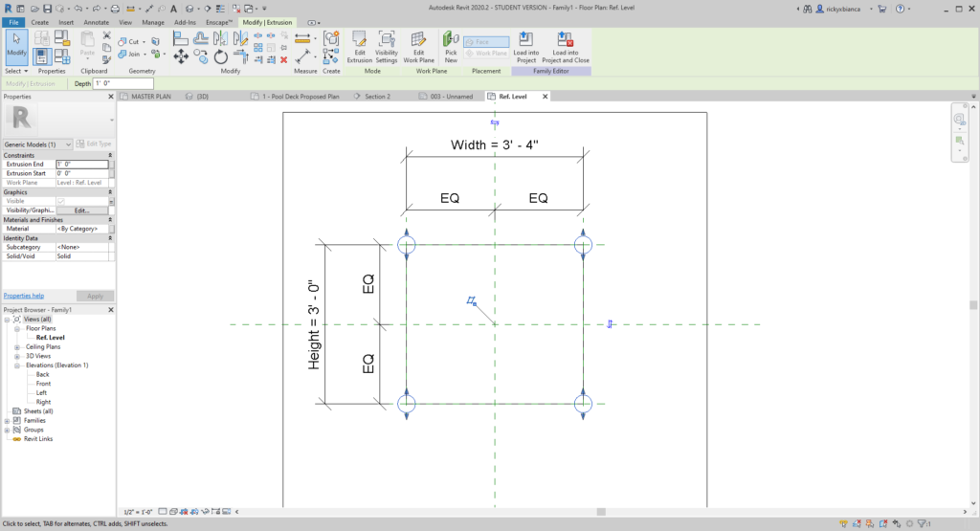980x531 pixels.
Task: Open Visibility Settings
Action: 387,47
